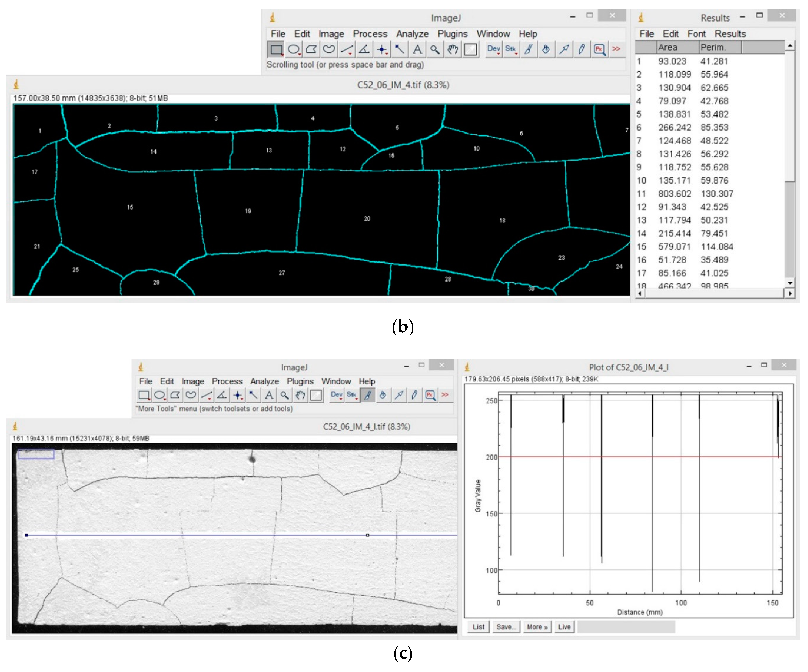Select Straight Line tool in top ImageJ toolbar

[347, 49]
